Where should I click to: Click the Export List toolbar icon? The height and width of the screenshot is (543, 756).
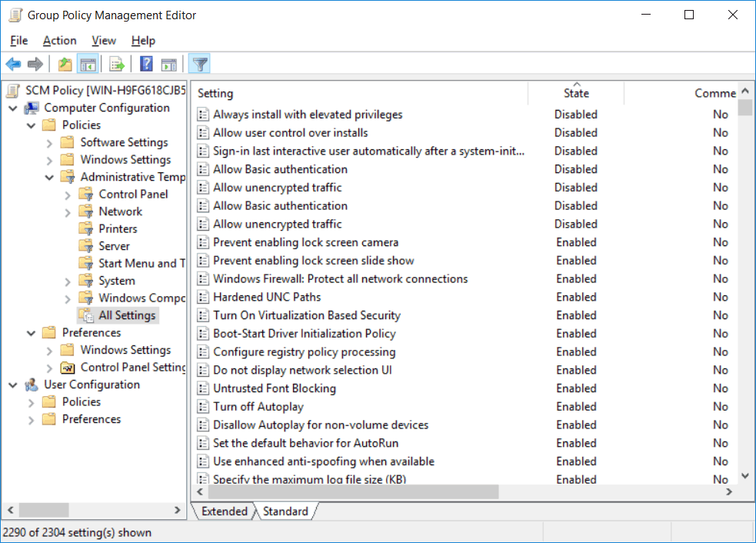point(117,64)
